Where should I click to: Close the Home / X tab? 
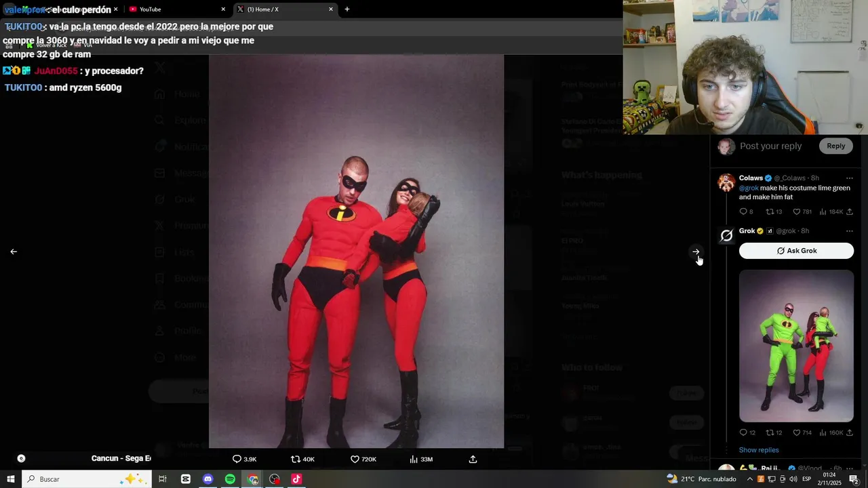tap(331, 9)
